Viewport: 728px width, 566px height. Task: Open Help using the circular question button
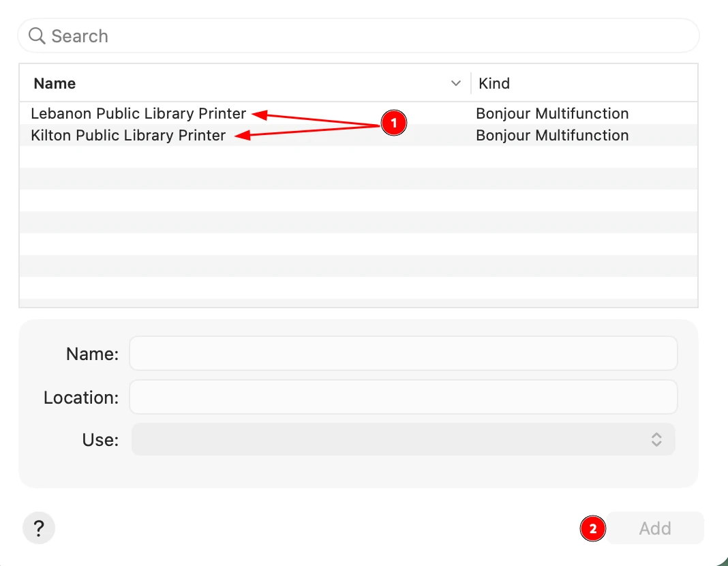point(39,528)
